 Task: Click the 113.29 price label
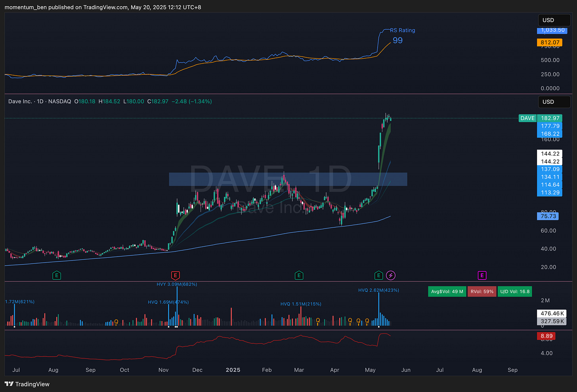(550, 192)
